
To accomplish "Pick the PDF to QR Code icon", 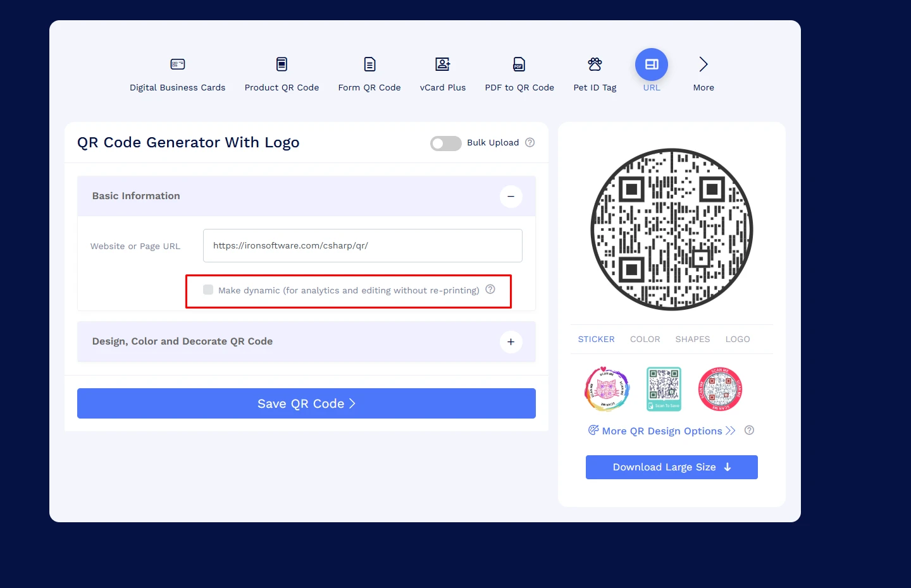I will pyautogui.click(x=519, y=64).
